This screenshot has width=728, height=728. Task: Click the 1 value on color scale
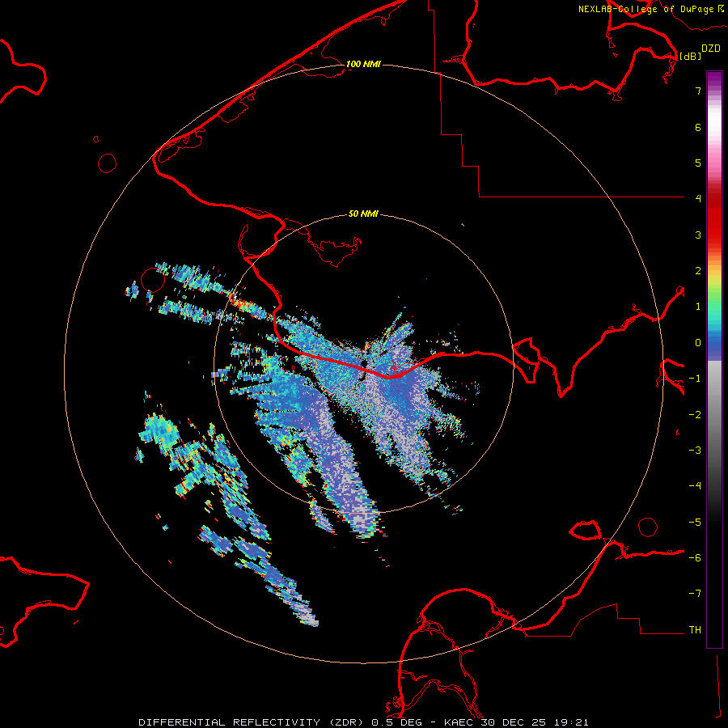pyautogui.click(x=698, y=307)
